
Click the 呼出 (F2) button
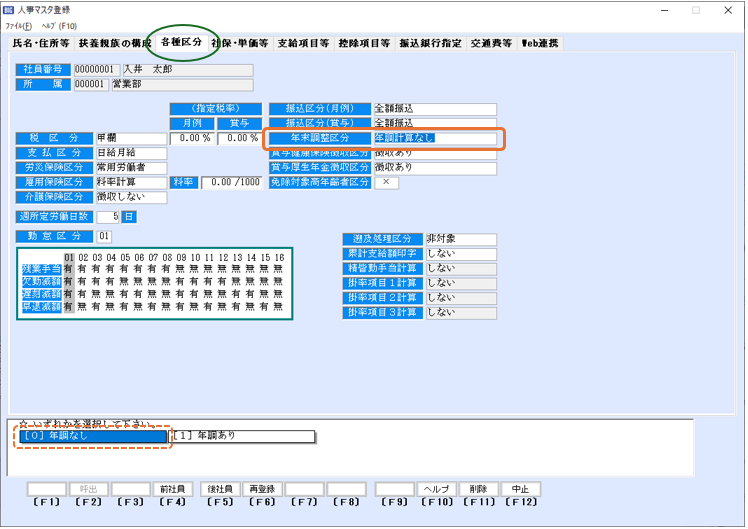pos(88,490)
